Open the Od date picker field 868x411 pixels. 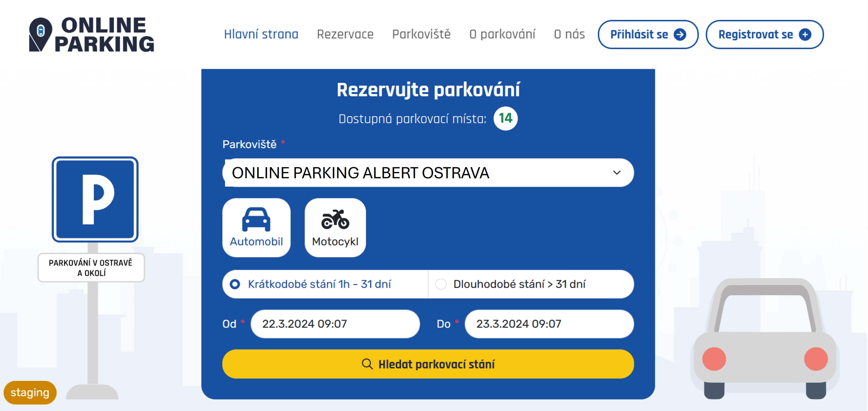335,324
